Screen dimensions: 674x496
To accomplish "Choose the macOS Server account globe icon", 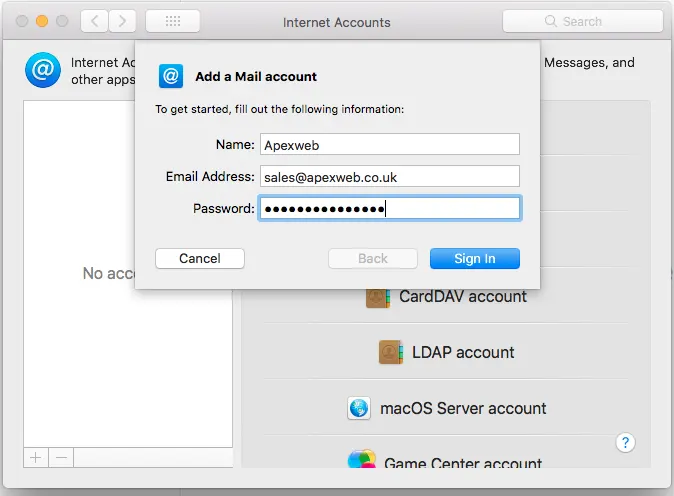I will click(x=359, y=408).
